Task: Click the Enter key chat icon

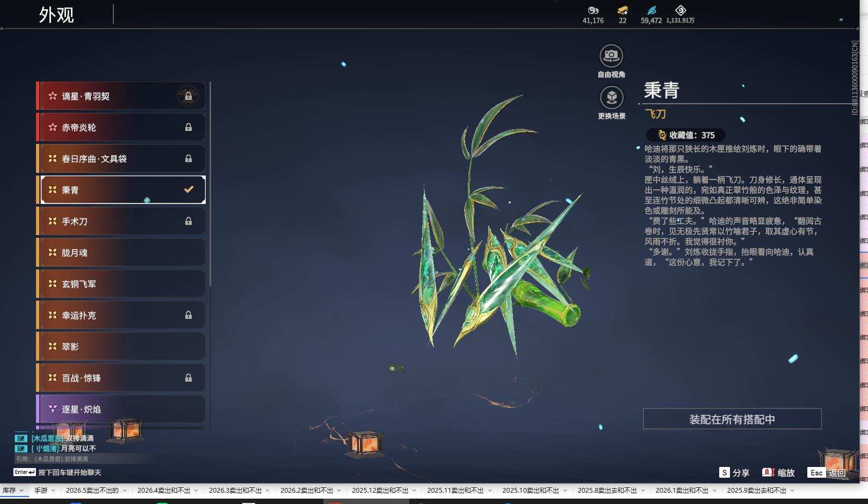Action: [x=25, y=472]
